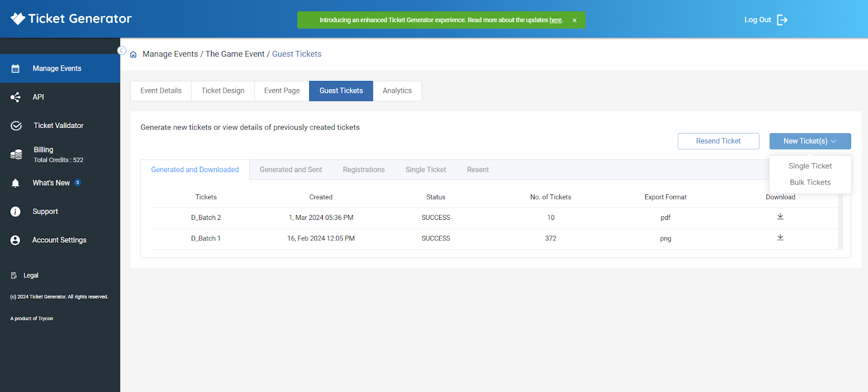Click the Manage Events calendar icon

[15, 68]
